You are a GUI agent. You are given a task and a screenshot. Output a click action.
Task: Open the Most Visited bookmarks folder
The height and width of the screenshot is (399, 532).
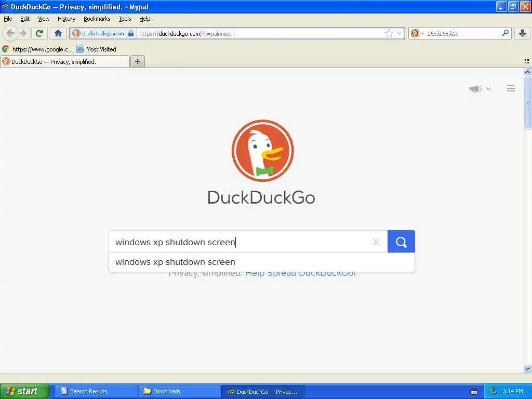point(96,49)
